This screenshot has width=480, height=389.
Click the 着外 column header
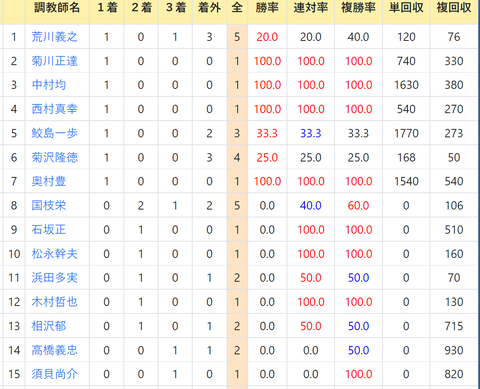pos(209,7)
